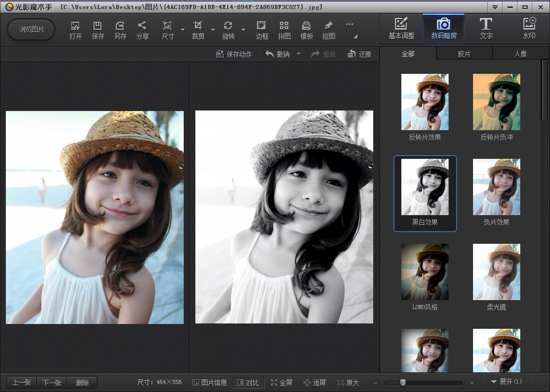Switch to 适屏 fit-to-screen view
This screenshot has height=392, width=550.
(314, 382)
